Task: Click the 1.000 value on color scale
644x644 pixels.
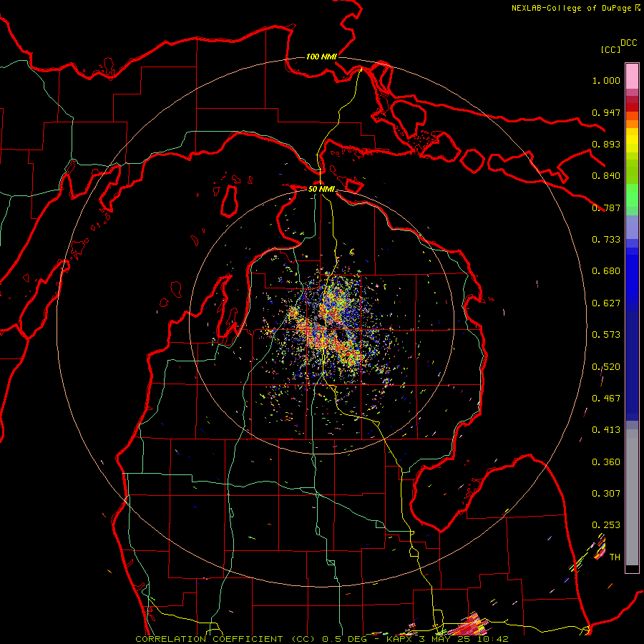Action: [606, 80]
